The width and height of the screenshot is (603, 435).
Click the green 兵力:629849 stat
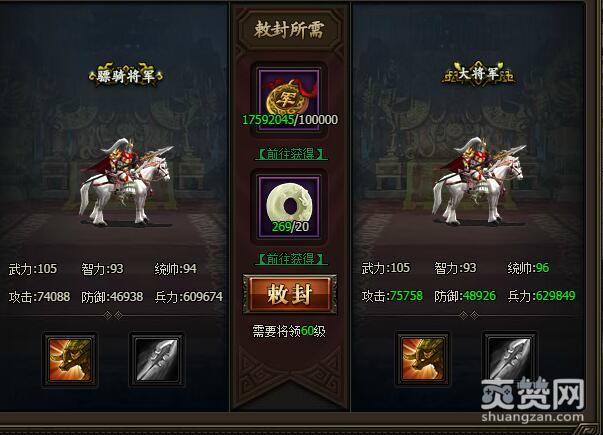coord(541,295)
